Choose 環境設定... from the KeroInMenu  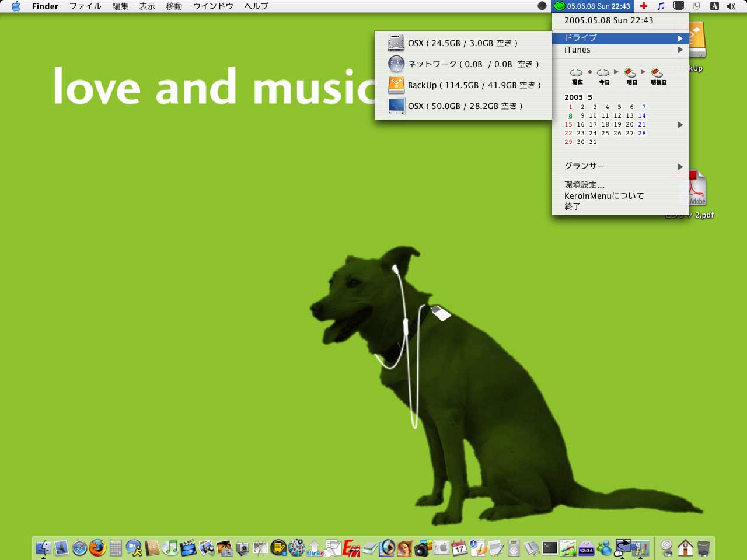coord(584,185)
